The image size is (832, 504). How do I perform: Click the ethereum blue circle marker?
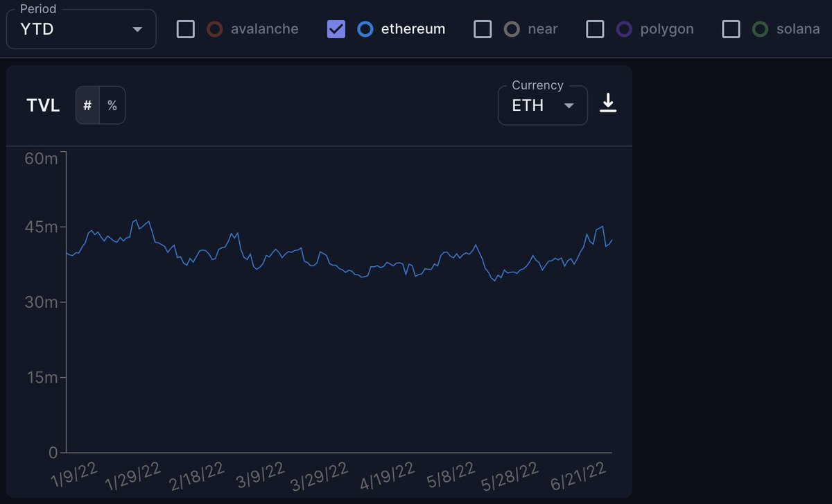coord(365,29)
